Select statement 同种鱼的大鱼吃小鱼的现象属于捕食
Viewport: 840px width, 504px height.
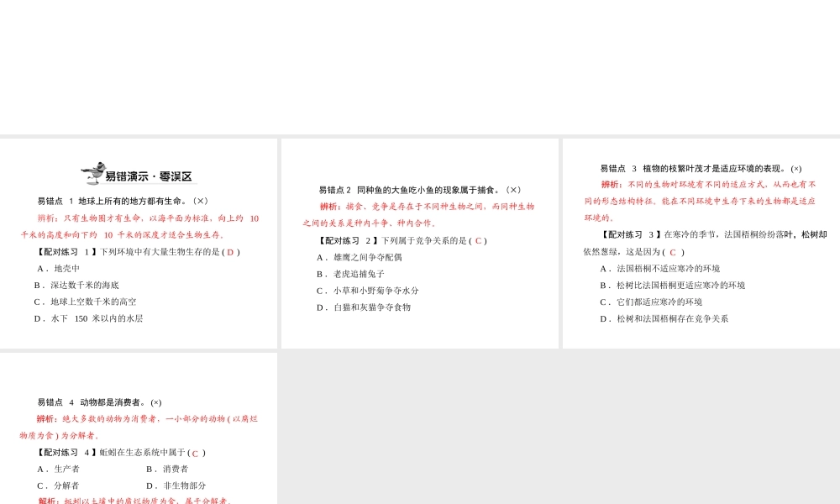428,190
